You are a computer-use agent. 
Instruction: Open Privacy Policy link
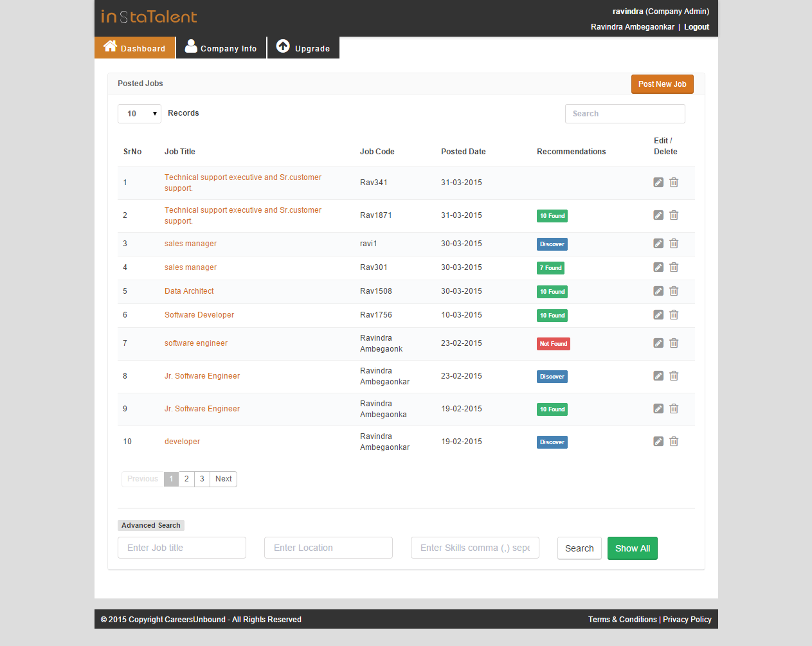[x=687, y=620]
